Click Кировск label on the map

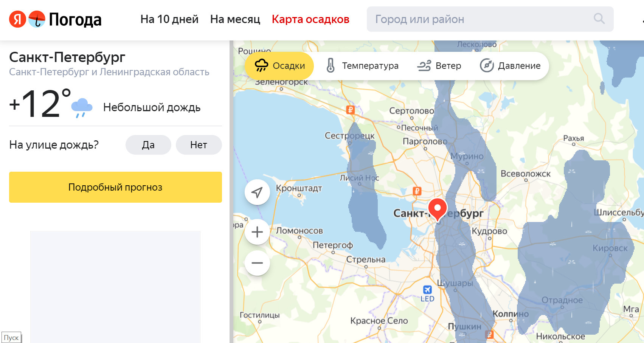coord(610,248)
